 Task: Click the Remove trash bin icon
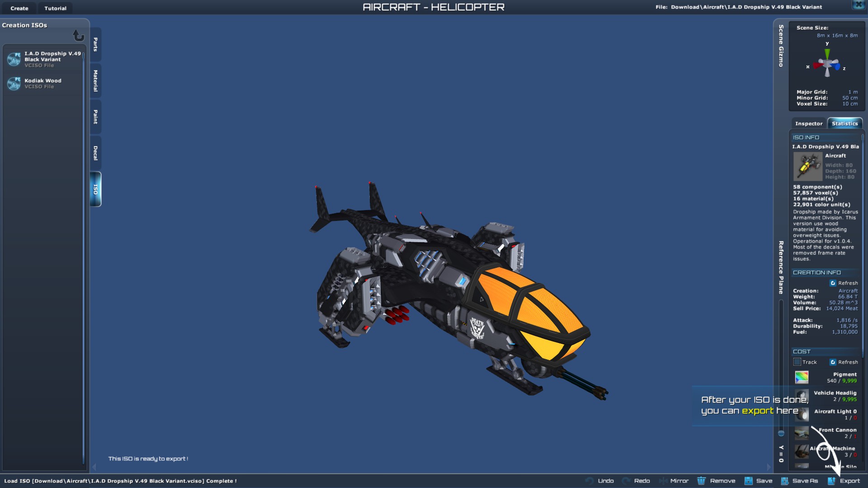pos(701,481)
